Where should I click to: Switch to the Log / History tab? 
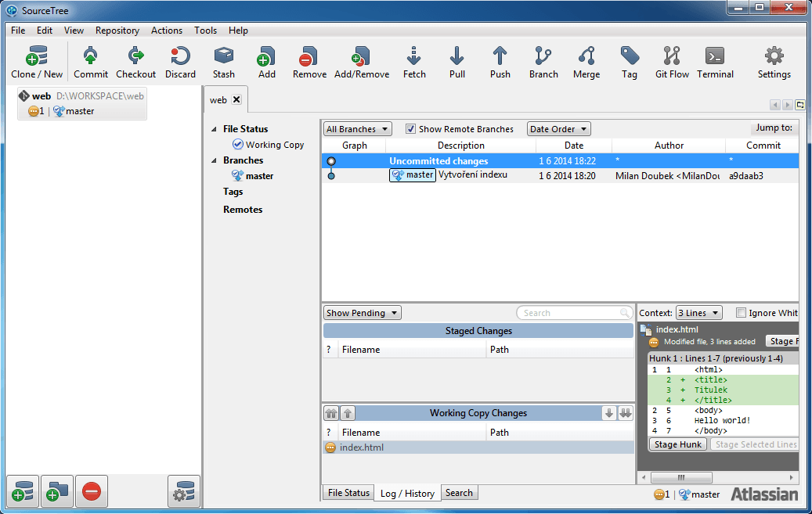pyautogui.click(x=407, y=494)
